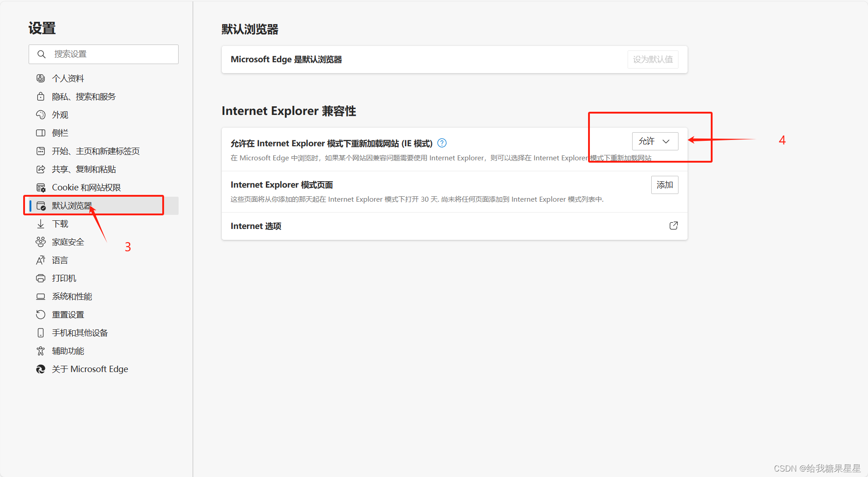Open the Internet 选项 row
Screen dimensions: 868x477
(x=454, y=226)
